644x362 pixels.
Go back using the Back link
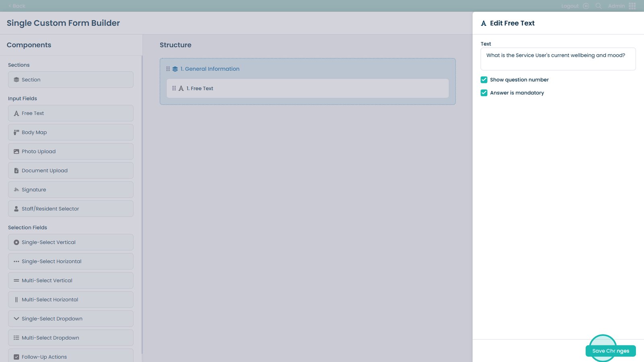[x=17, y=6]
